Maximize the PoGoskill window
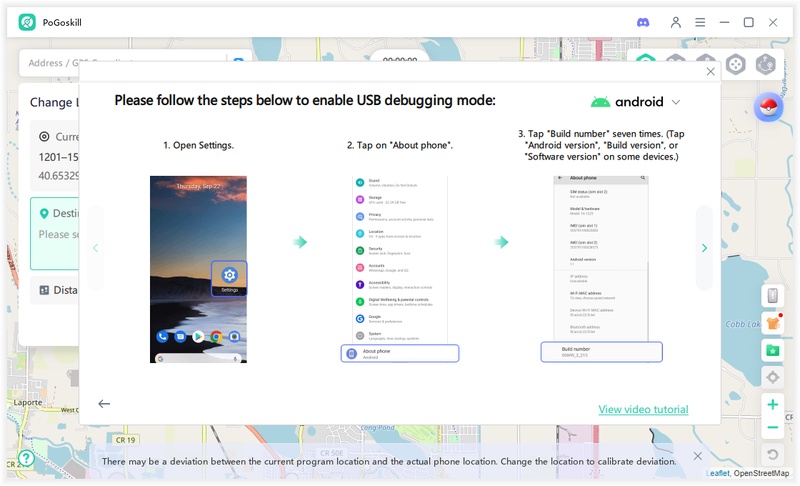 coord(748,22)
